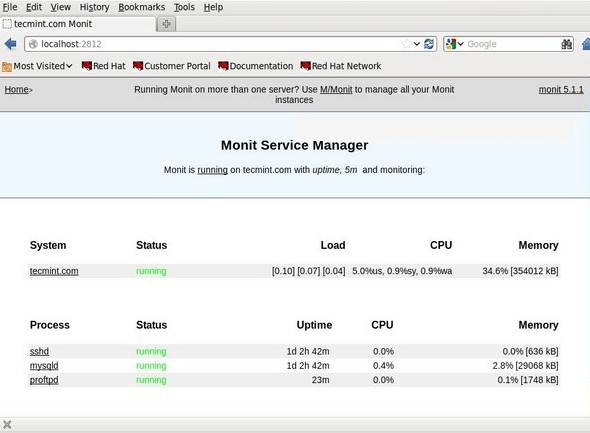Follow the M/Monit link

pos(336,90)
